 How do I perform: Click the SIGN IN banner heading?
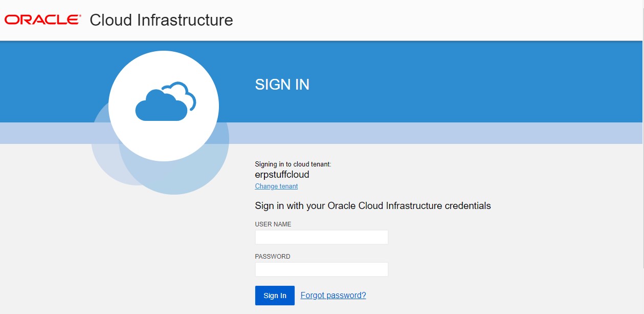pyautogui.click(x=282, y=85)
